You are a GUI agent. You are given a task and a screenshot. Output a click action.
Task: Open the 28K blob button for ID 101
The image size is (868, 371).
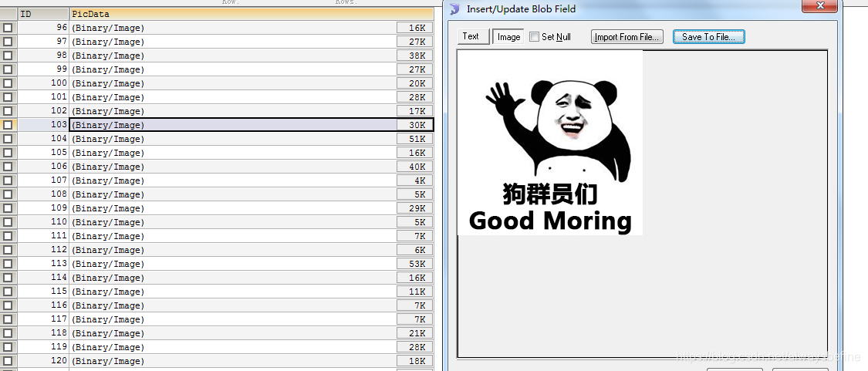coord(414,97)
